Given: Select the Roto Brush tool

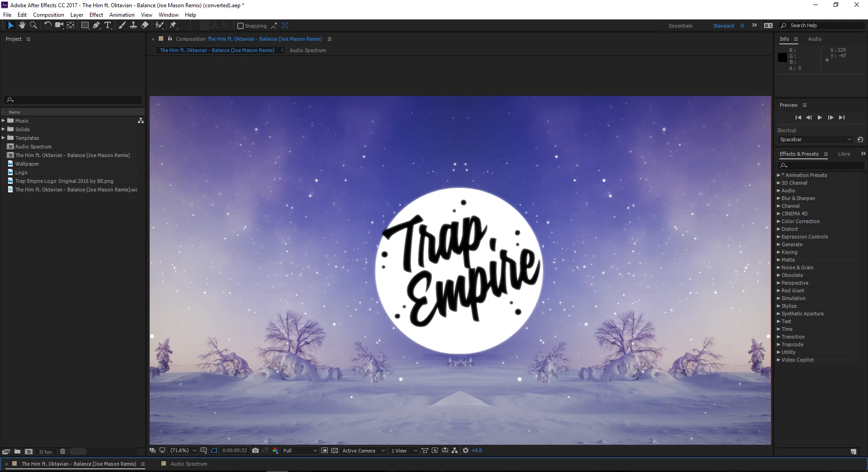Looking at the screenshot, I should pyautogui.click(x=159, y=25).
